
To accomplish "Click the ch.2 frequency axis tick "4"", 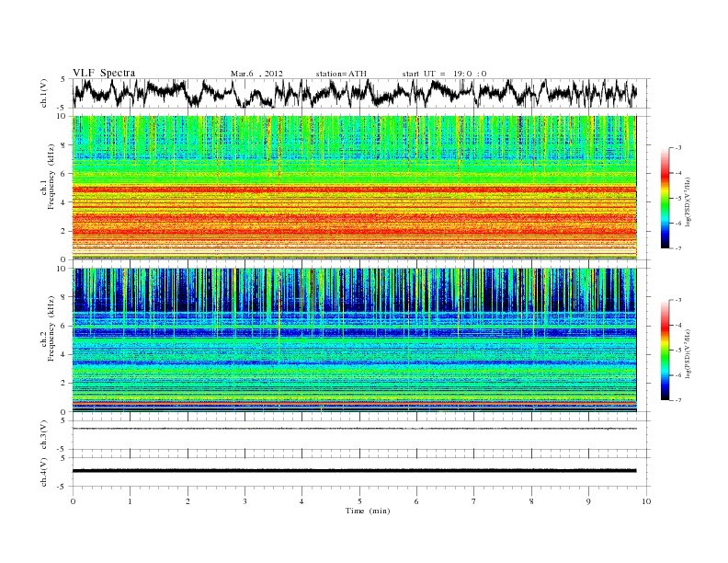I will point(63,354).
